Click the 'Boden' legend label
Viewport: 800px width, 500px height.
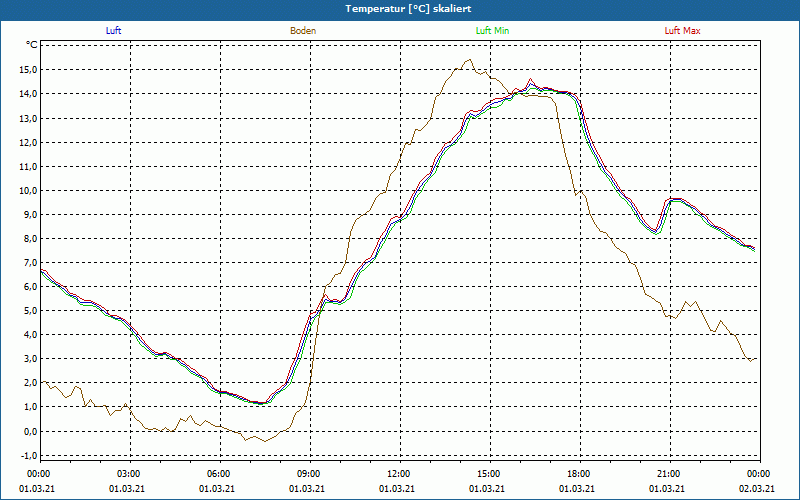click(x=303, y=31)
